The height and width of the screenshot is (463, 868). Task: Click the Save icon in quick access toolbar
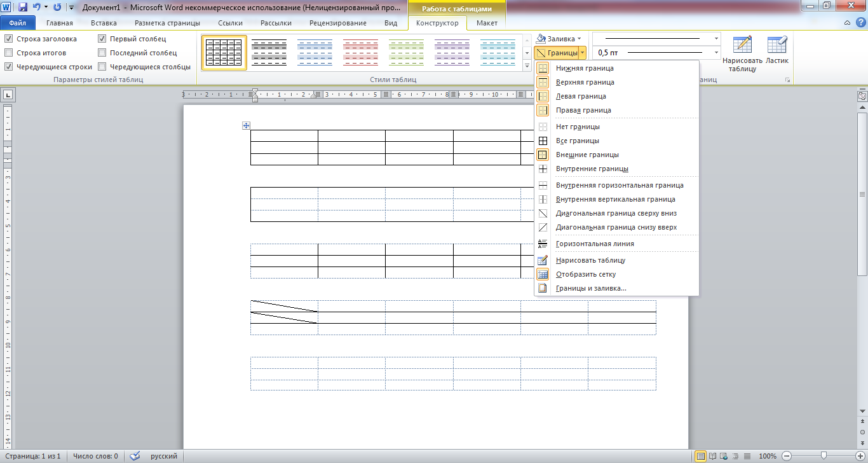23,7
